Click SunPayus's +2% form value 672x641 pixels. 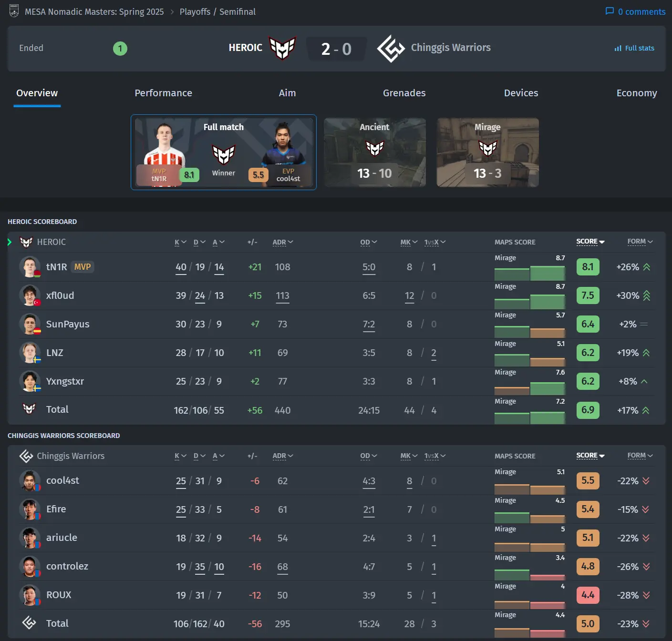pyautogui.click(x=628, y=324)
